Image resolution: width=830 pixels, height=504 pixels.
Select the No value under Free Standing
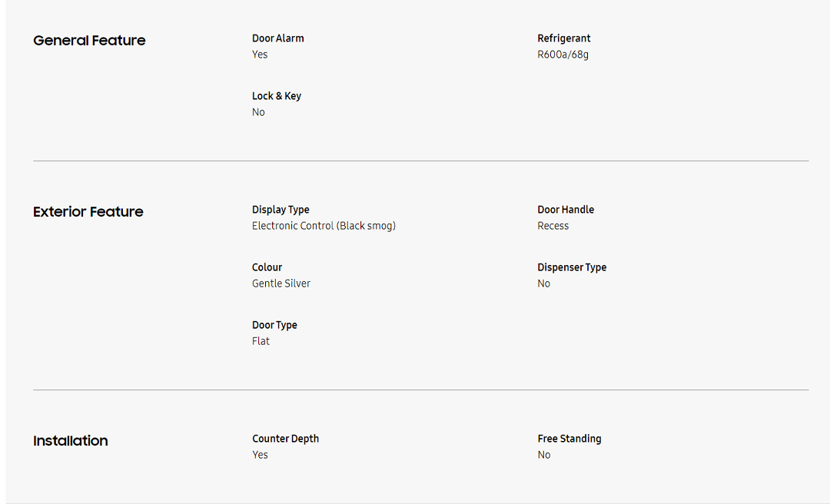tap(543, 455)
